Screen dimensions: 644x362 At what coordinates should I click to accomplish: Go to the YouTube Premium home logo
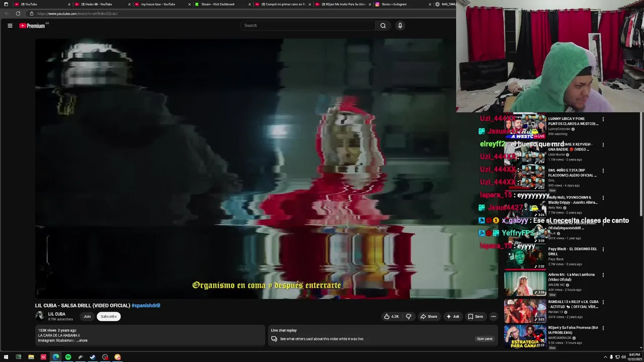[33, 26]
